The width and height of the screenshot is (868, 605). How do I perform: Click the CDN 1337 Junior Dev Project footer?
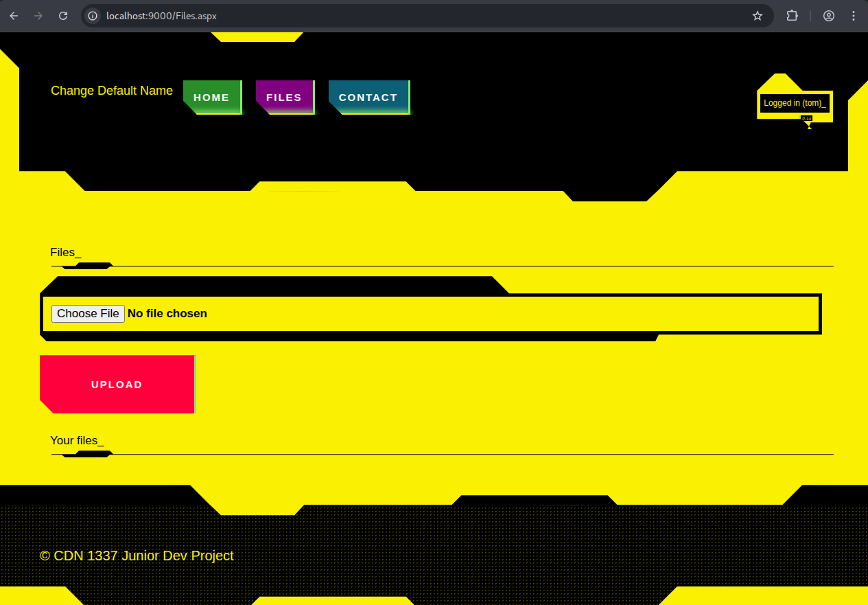(137, 556)
